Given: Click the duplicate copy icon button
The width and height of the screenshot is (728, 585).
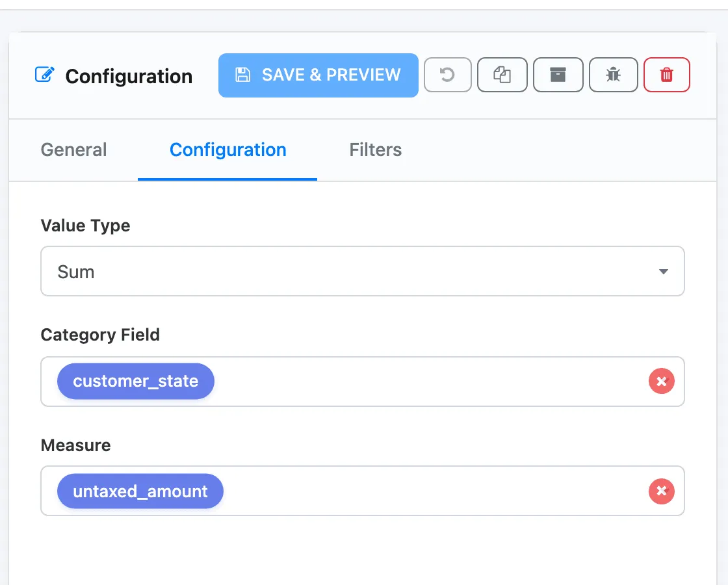Looking at the screenshot, I should click(x=502, y=75).
